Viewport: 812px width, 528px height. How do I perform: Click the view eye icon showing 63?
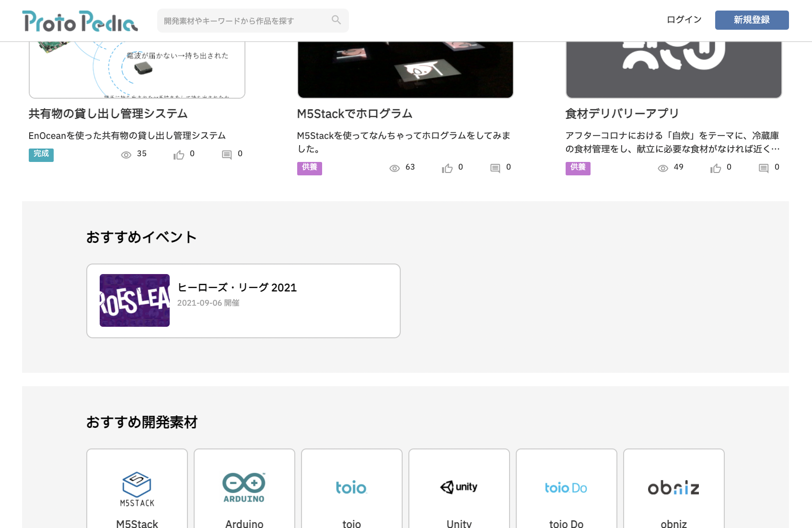(x=394, y=168)
